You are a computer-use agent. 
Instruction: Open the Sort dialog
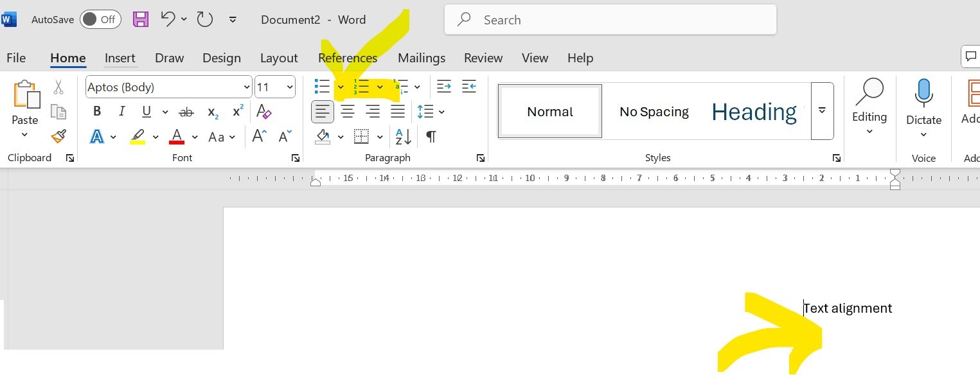coord(402,137)
